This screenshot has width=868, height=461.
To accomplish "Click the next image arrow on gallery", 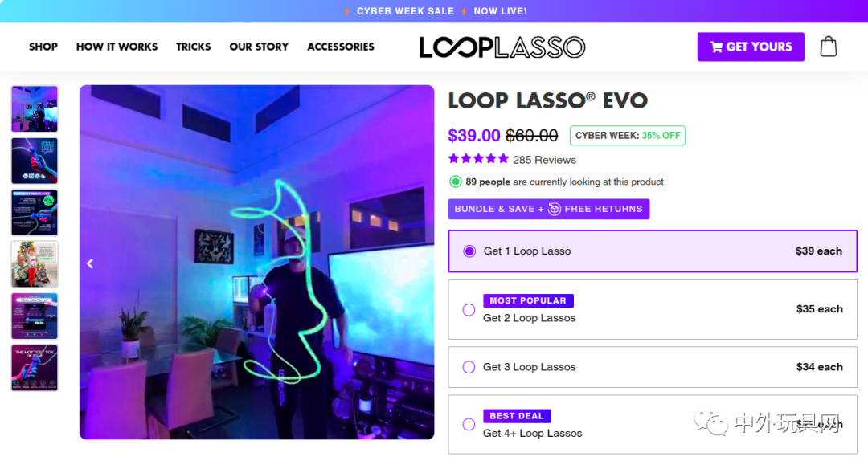I will [424, 264].
